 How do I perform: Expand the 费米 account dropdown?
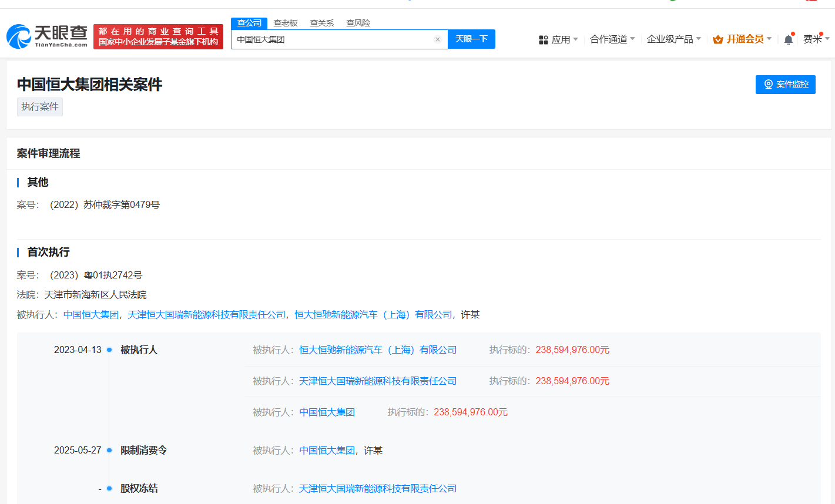816,38
